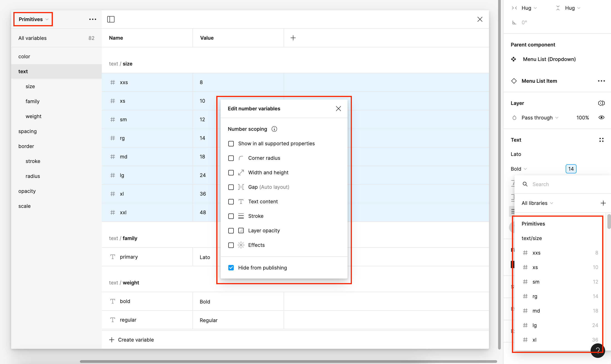Select the spacing group in sidebar
611x364 pixels.
pos(56,131)
